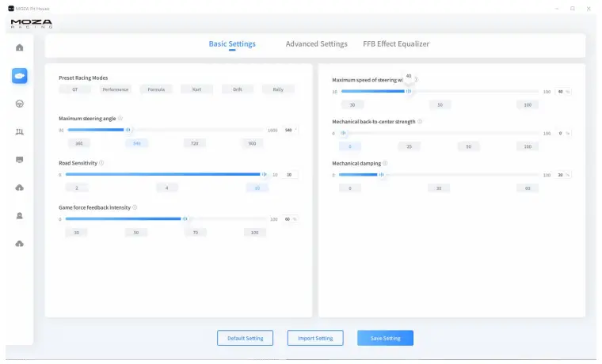Image resolution: width=602 pixels, height=364 pixels.
Task: Set Mechanical damping preset to 30
Action: pos(439,188)
